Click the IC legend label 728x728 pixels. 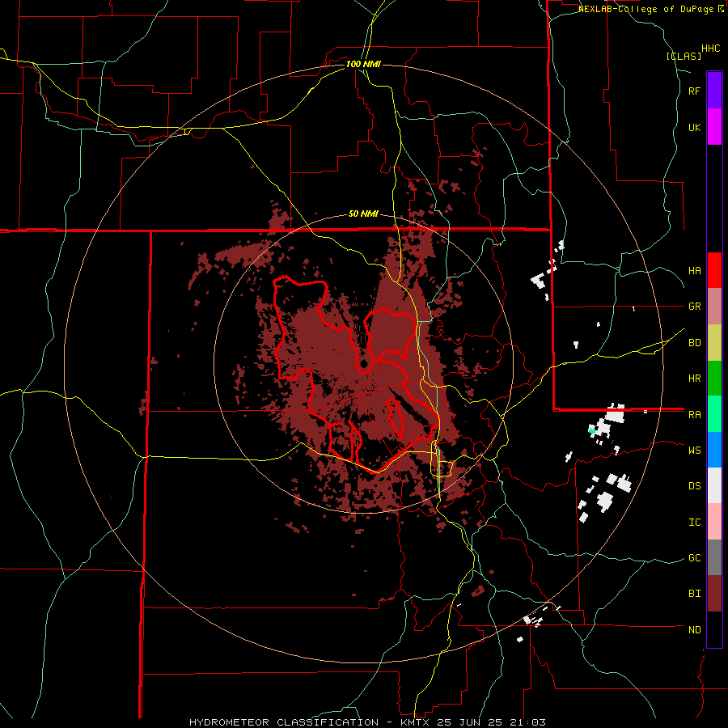(694, 523)
